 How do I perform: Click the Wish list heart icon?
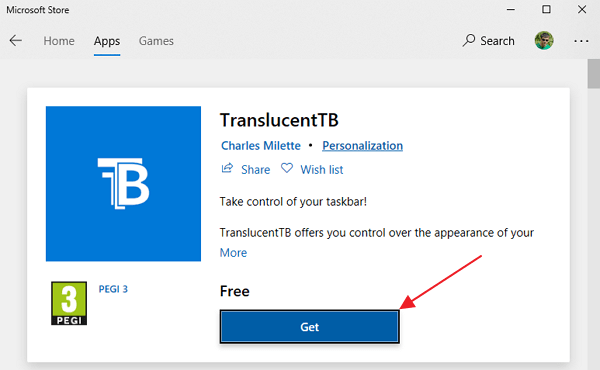tap(287, 168)
